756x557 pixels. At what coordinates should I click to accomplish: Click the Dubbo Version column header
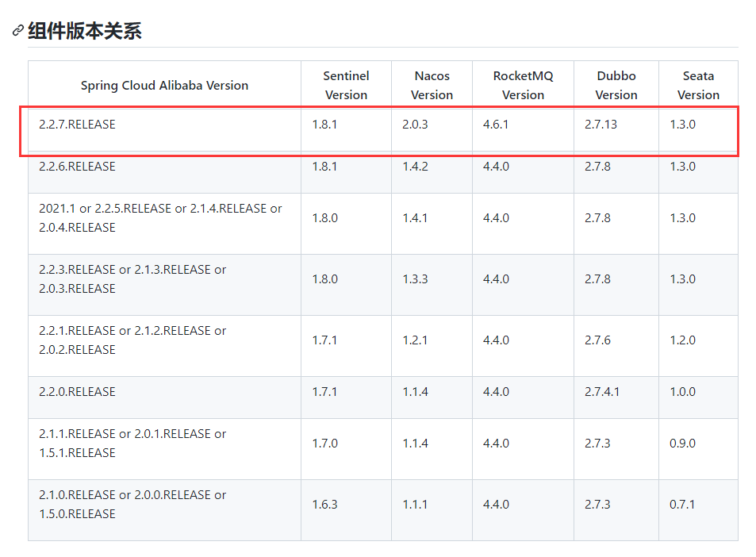[x=616, y=86]
